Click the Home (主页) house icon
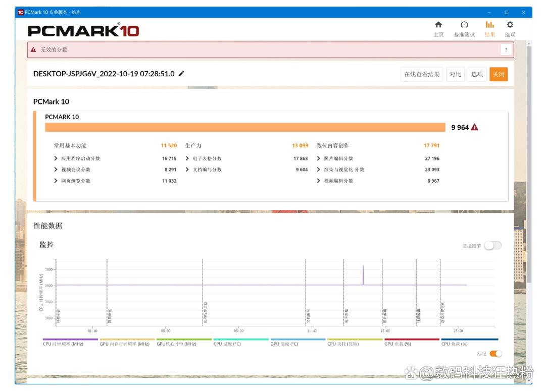545x392 pixels. click(x=438, y=25)
